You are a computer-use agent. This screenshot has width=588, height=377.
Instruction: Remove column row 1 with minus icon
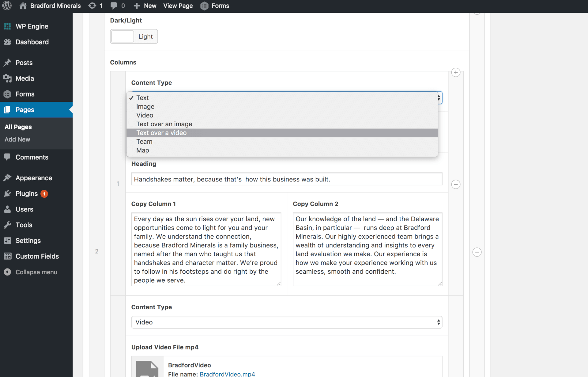coord(456,185)
